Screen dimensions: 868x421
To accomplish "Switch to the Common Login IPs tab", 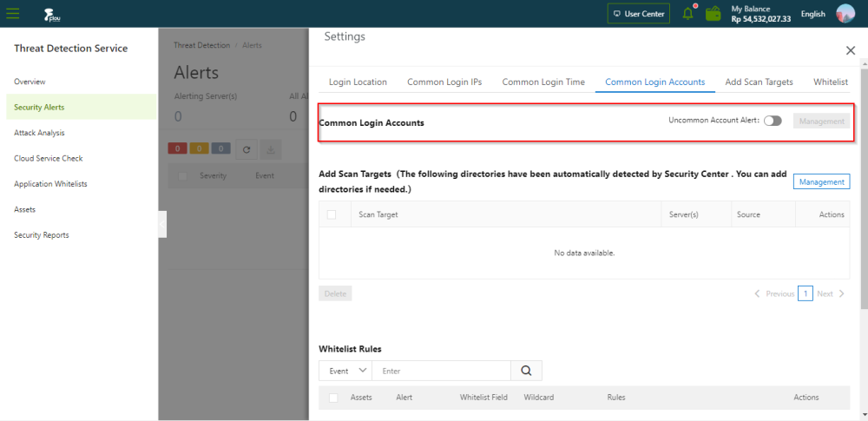I will 444,82.
